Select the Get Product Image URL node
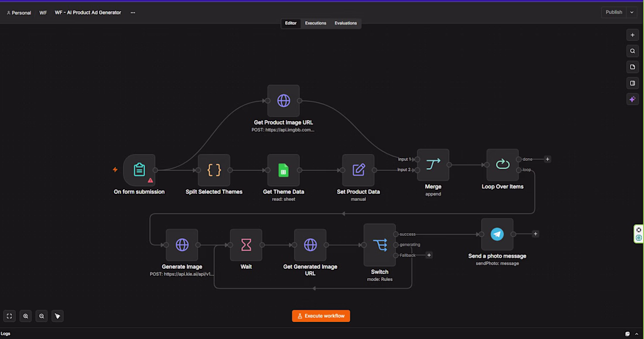 pyautogui.click(x=283, y=101)
